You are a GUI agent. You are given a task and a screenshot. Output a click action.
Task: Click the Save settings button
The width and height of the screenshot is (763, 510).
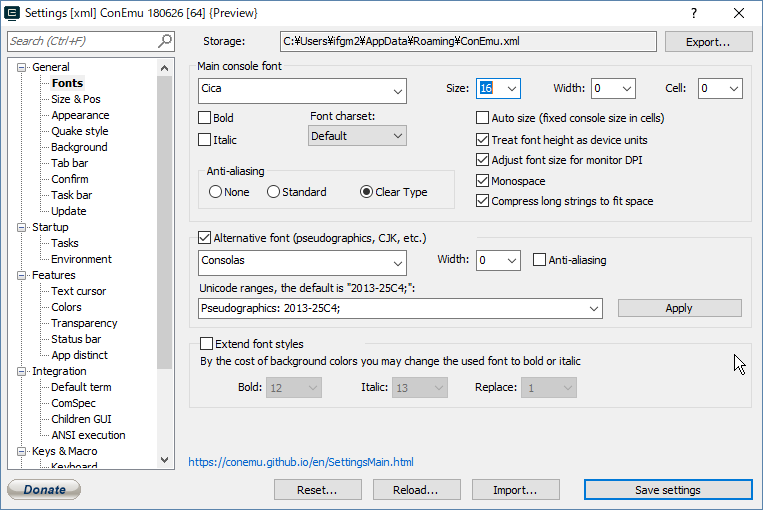(667, 490)
